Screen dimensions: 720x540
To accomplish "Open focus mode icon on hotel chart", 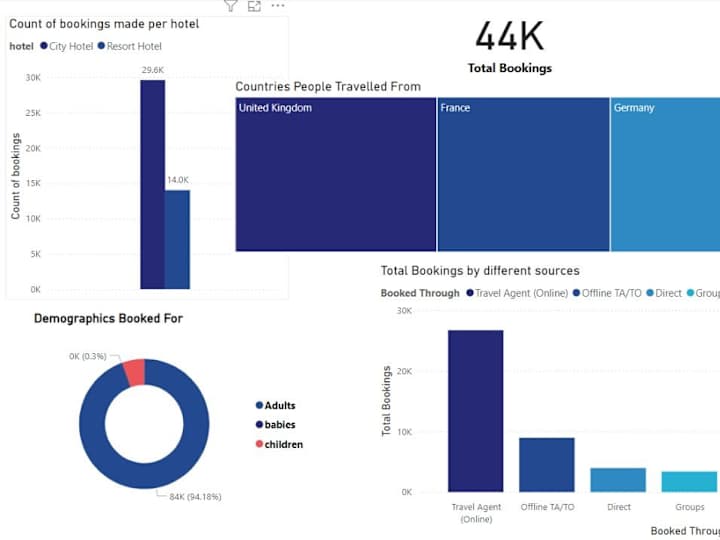I will pos(254,6).
